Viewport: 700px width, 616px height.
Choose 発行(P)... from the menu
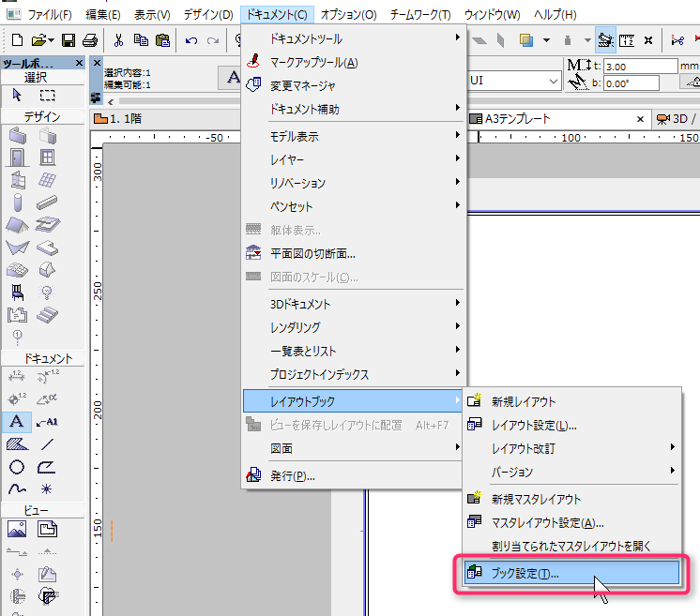coord(353,476)
